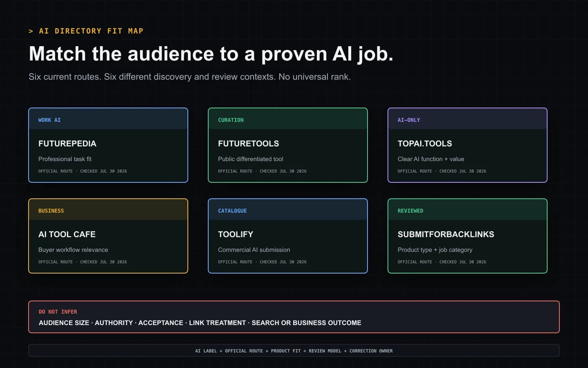Click the AUDIENCE SIZE · AUTHORITY warning line
Screen dimensions: 588x368
click(x=200, y=323)
